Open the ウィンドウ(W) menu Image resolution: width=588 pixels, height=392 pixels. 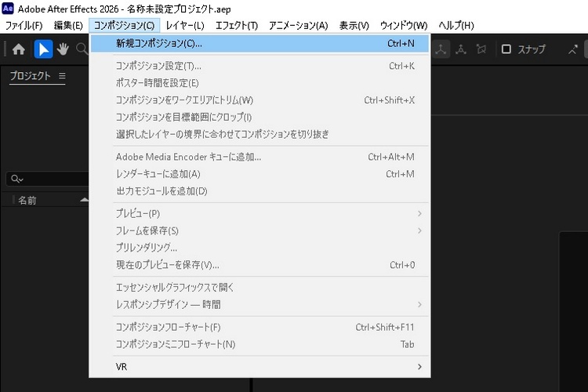coord(404,26)
